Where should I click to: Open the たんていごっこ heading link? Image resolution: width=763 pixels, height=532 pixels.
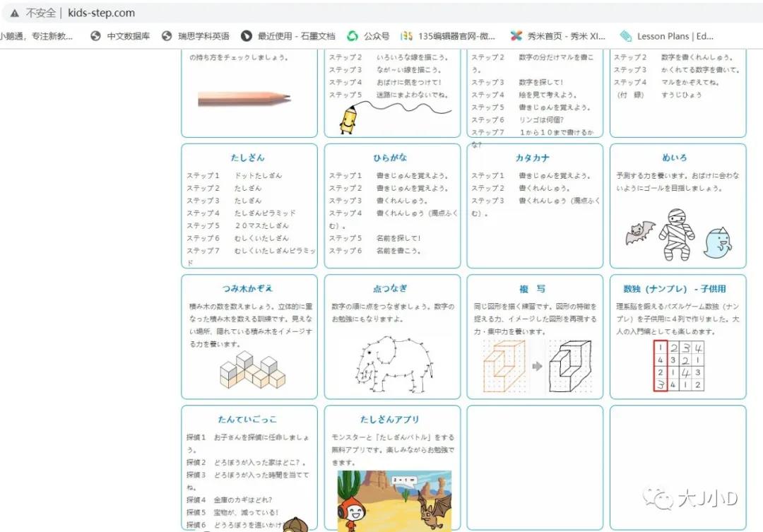[248, 420]
